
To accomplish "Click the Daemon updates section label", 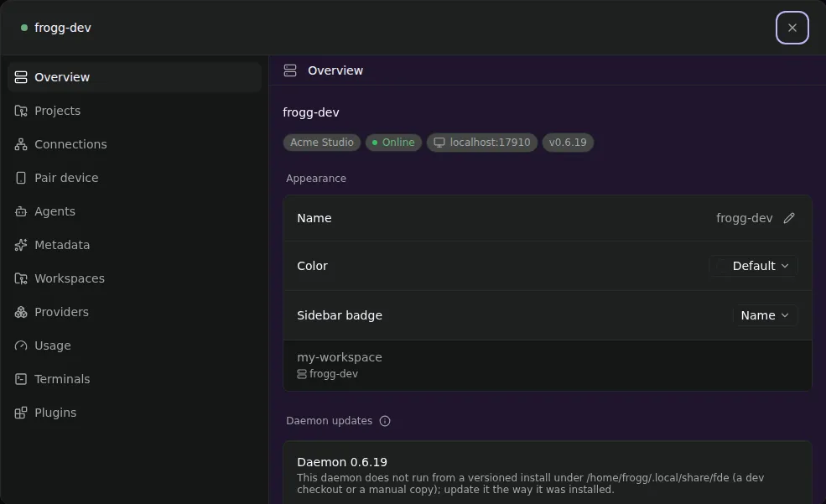I will (330, 421).
